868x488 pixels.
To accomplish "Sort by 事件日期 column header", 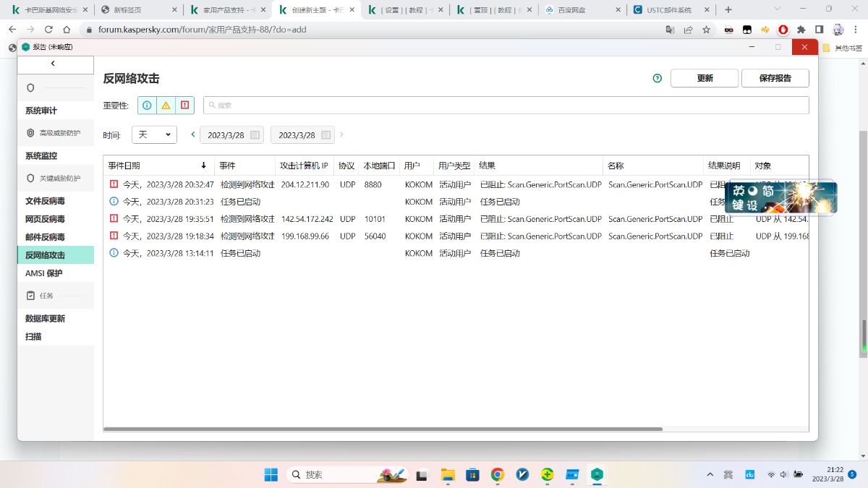I will [x=158, y=166].
